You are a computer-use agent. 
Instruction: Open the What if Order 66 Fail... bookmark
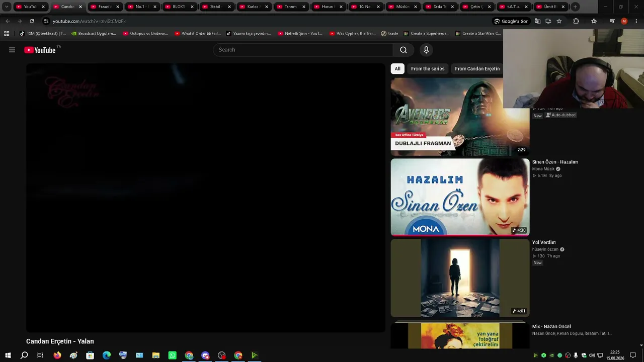tap(197, 34)
